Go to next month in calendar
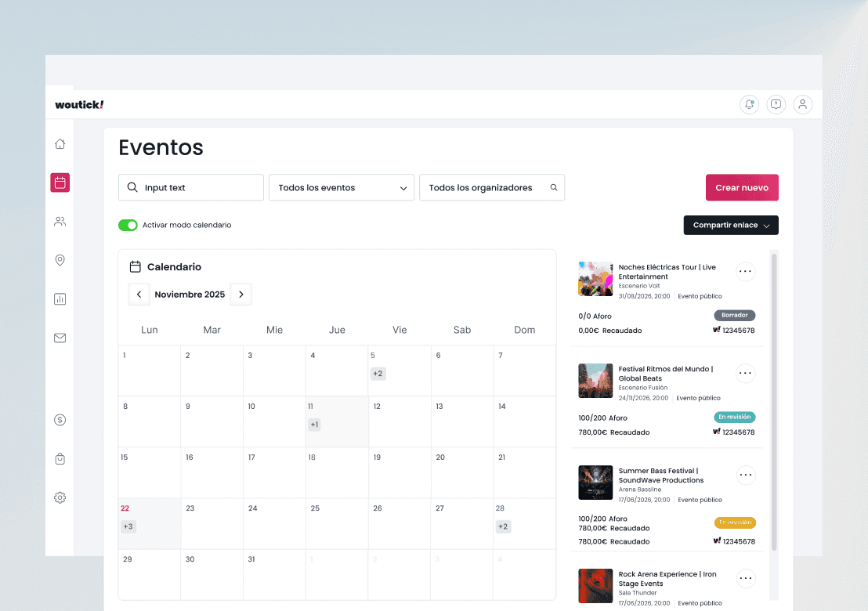Viewport: 868px width, 611px height. pos(241,295)
